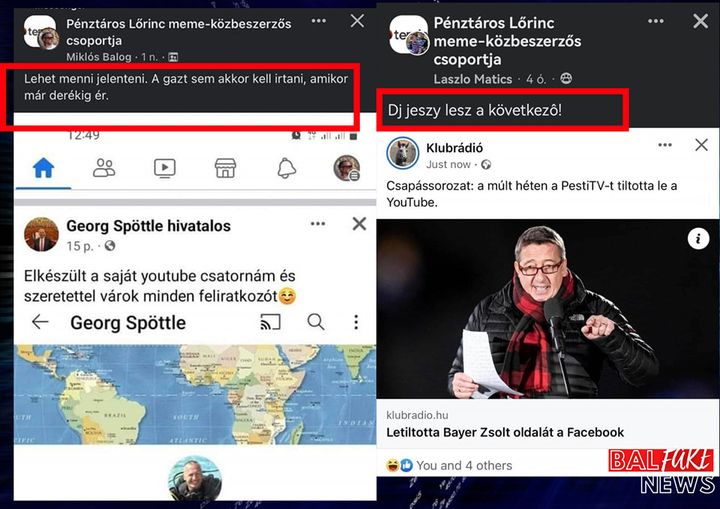This screenshot has width=720, height=509.
Task: Open the notifications bell icon
Action: click(287, 168)
